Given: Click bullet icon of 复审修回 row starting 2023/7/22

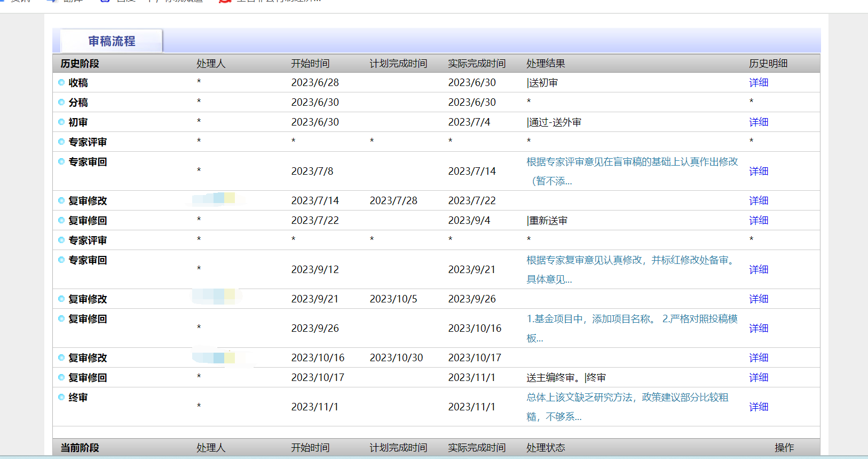Looking at the screenshot, I should [61, 220].
